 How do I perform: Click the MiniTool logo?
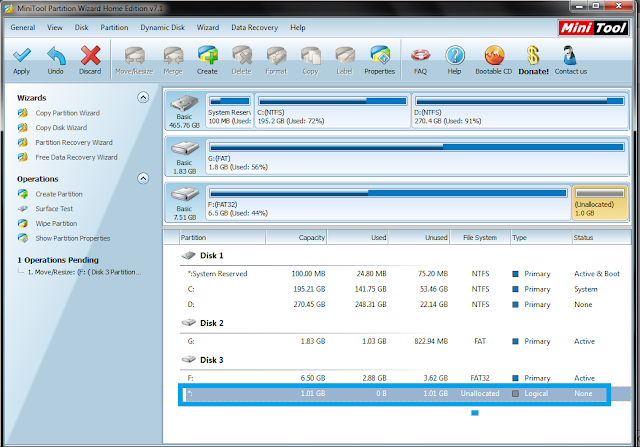593,28
